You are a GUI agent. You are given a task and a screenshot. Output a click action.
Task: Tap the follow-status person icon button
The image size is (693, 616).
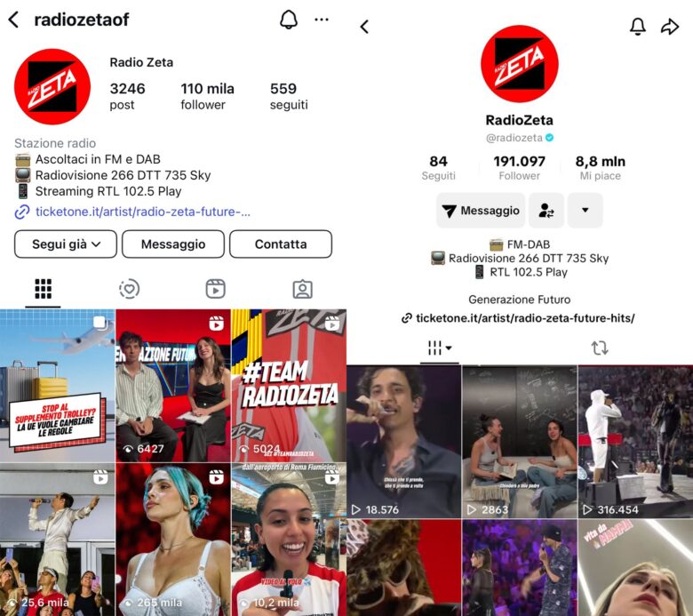546,211
